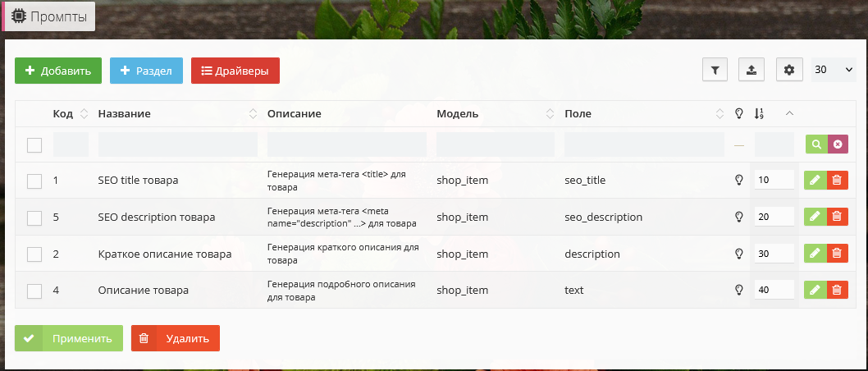Click the Модель filter input field
868x371 pixels.
[496, 144]
